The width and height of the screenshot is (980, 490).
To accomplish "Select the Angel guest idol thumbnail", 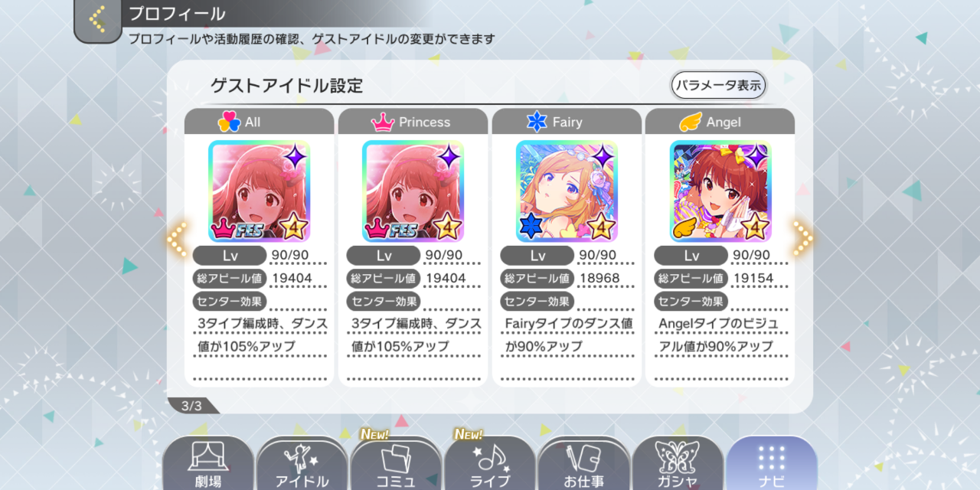I will pyautogui.click(x=720, y=191).
